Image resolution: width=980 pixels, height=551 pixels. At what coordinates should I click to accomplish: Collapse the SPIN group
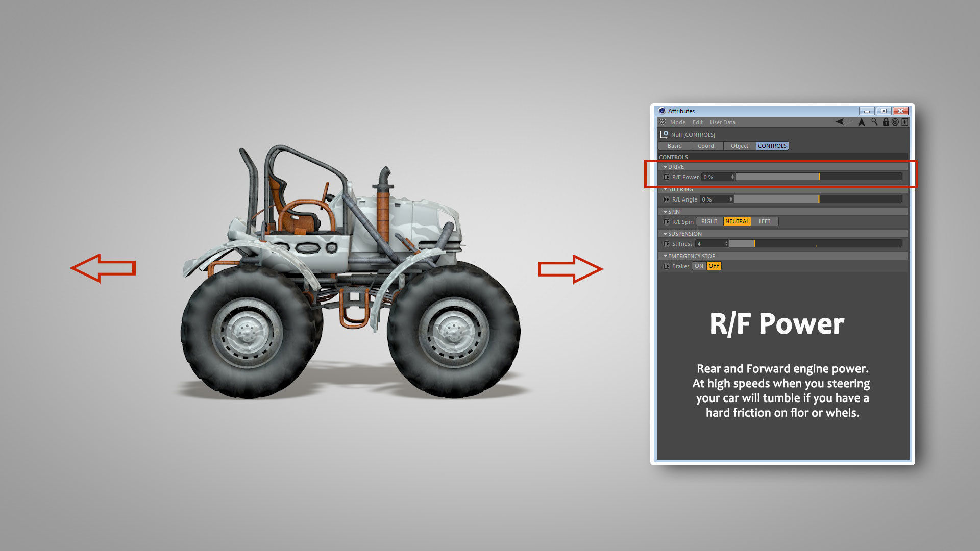(665, 212)
